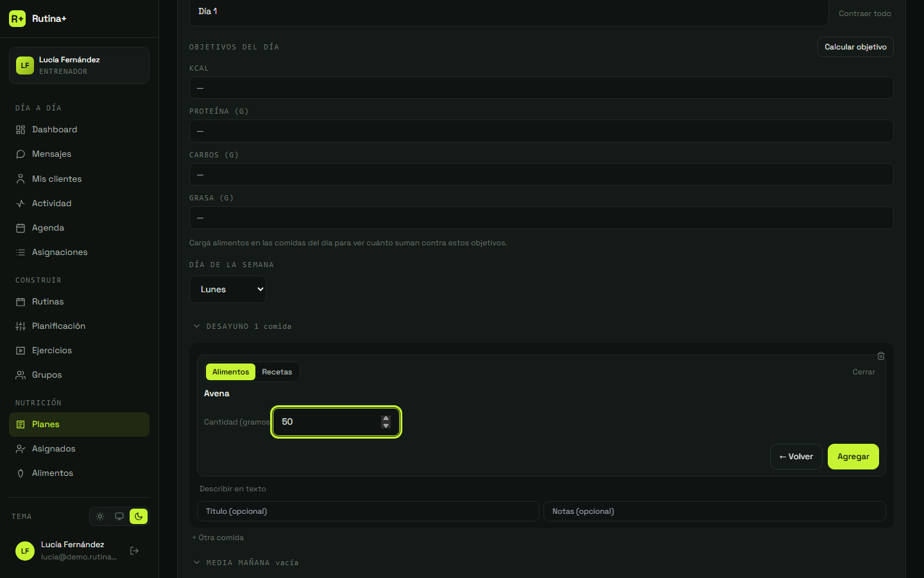Select the Recetas tab
Viewport: 924px width, 578px height.
pyautogui.click(x=277, y=372)
